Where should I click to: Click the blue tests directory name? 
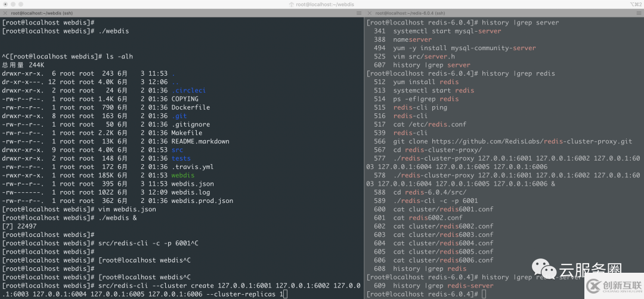pyautogui.click(x=181, y=158)
